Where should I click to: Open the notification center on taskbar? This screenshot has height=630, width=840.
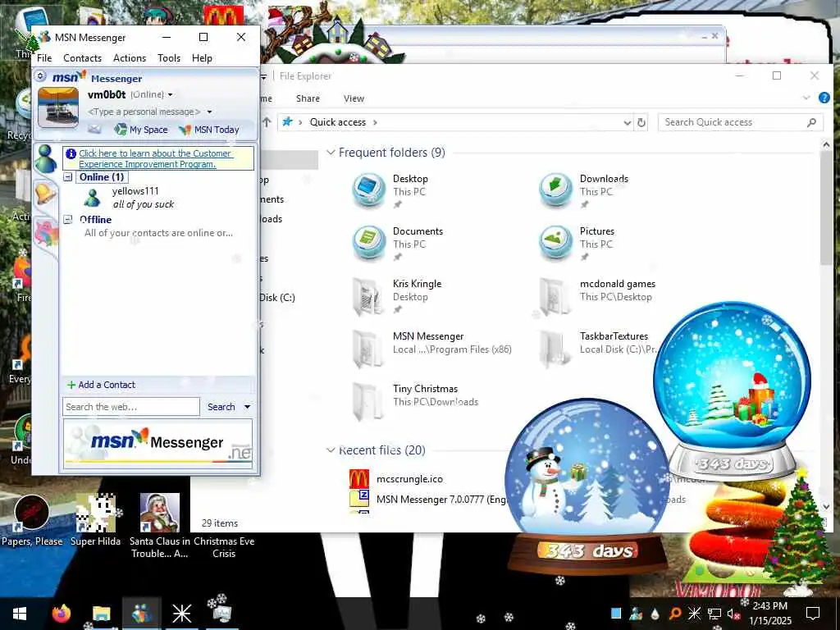coord(813,614)
